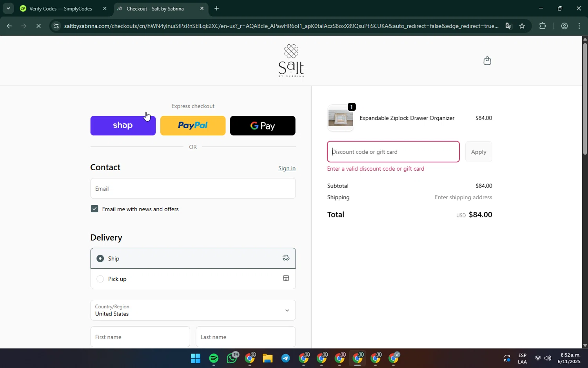Open a new browser tab with the plus button

click(216, 9)
